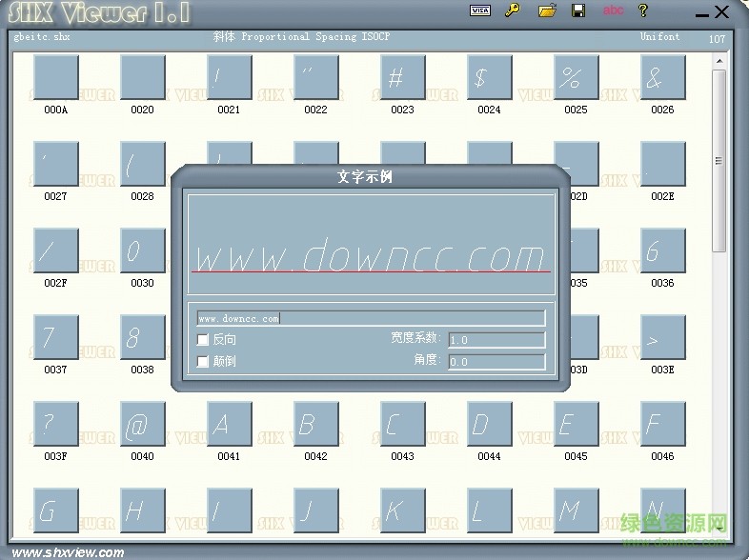This screenshot has width=749, height=560.
Task: Select slash glyph 002F
Action: click(56, 250)
